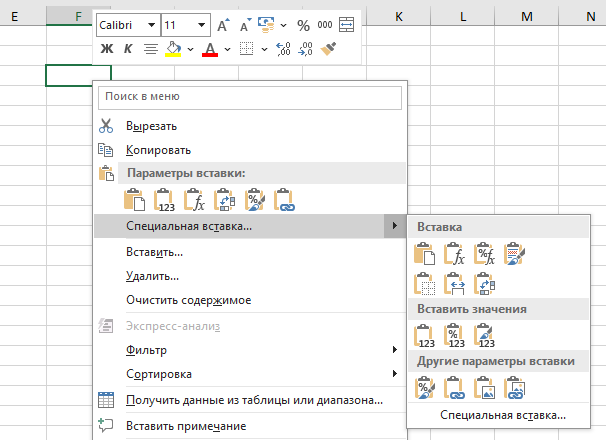
Task: Toggle italic К formatting button
Action: pyautogui.click(x=127, y=48)
